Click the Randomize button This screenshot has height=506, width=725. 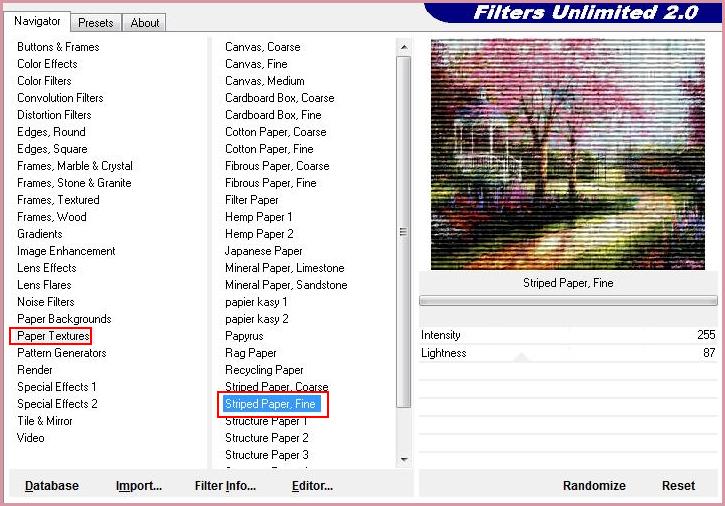594,486
